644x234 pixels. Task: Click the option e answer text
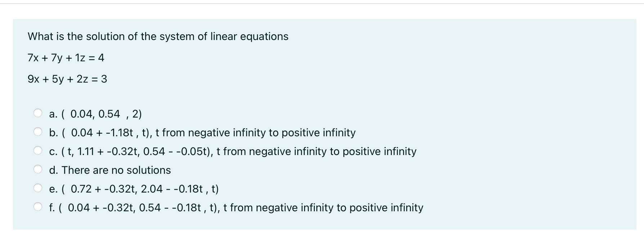[x=133, y=189]
